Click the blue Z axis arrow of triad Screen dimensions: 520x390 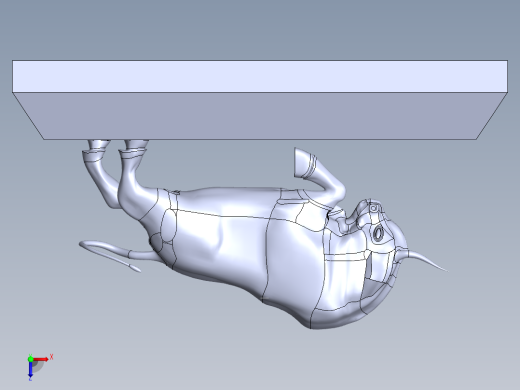[x=30, y=369]
